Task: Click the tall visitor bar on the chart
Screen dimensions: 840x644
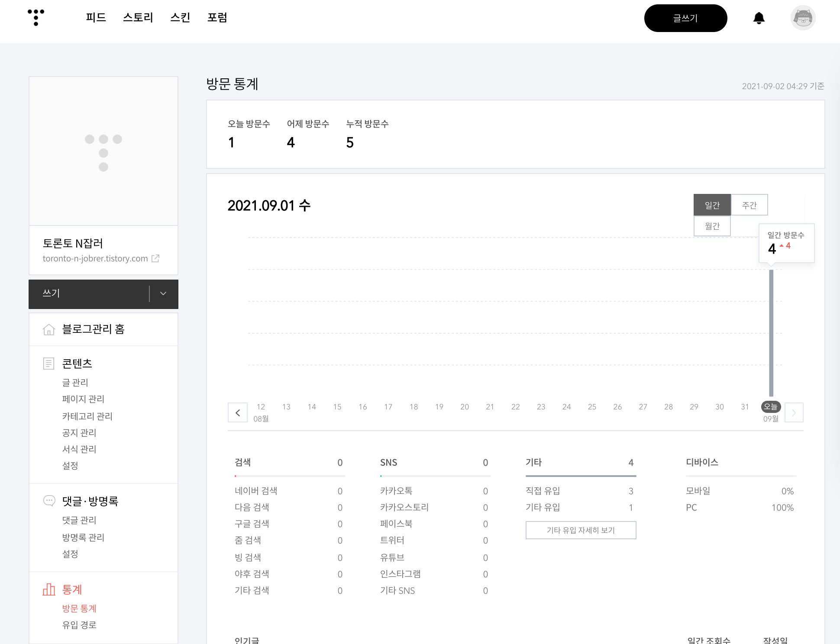Action: point(771,333)
